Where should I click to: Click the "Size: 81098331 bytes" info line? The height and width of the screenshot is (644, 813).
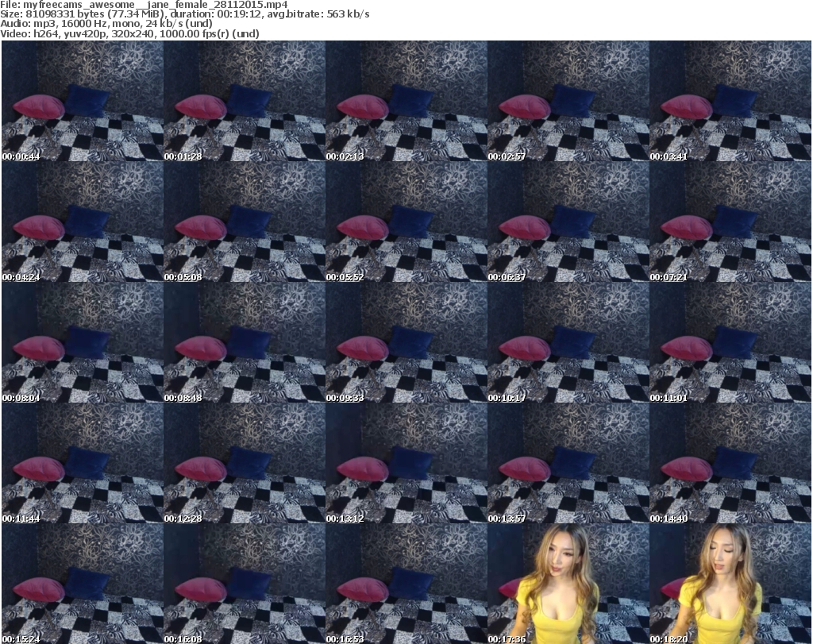tap(185, 14)
